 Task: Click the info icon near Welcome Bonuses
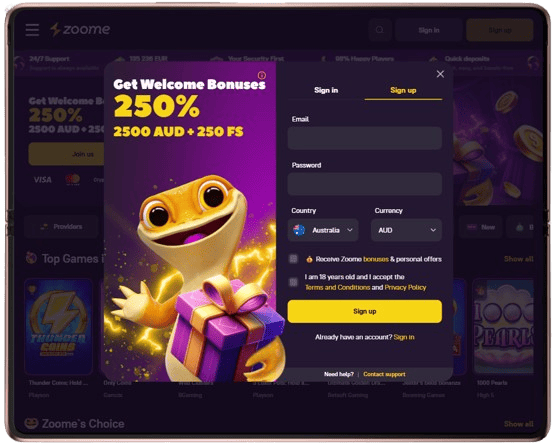pos(262,75)
